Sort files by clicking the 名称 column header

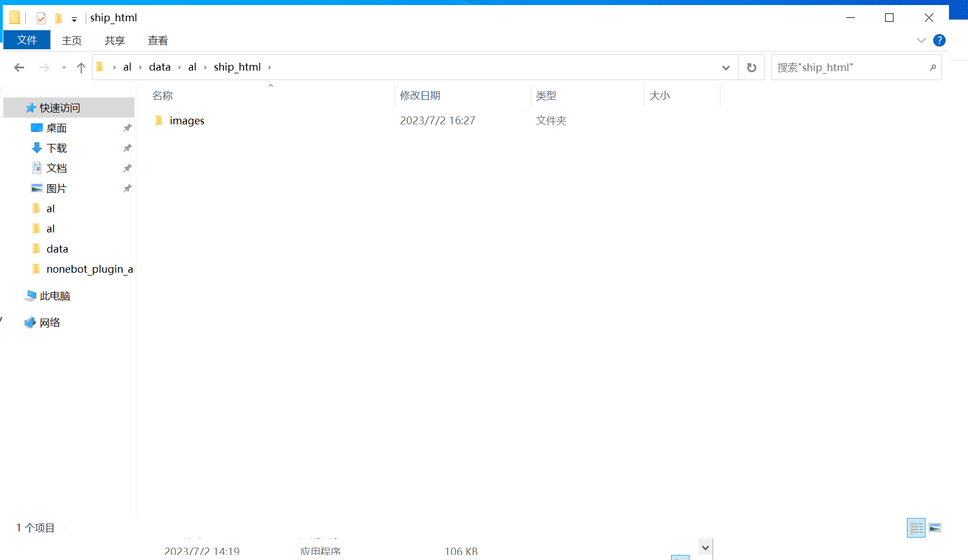coord(162,95)
